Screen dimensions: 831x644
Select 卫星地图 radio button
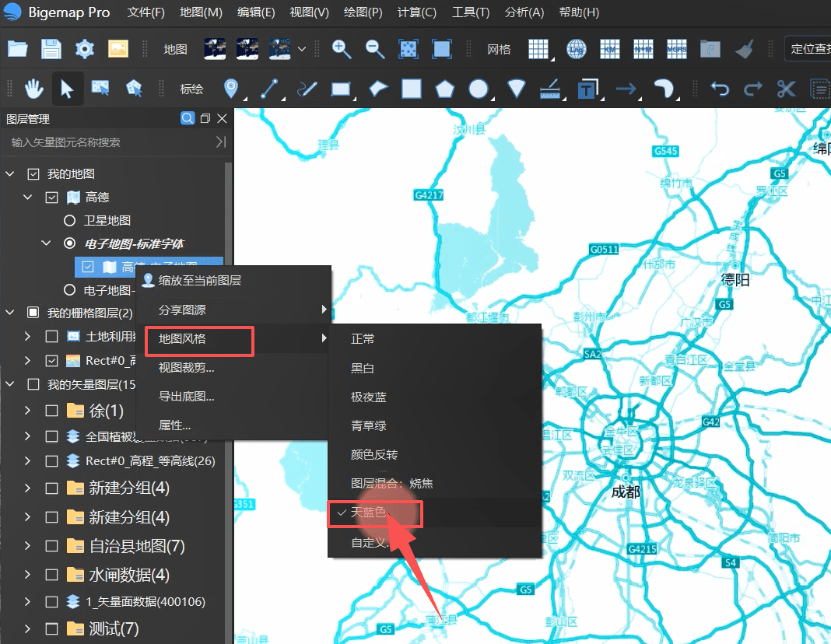click(69, 220)
